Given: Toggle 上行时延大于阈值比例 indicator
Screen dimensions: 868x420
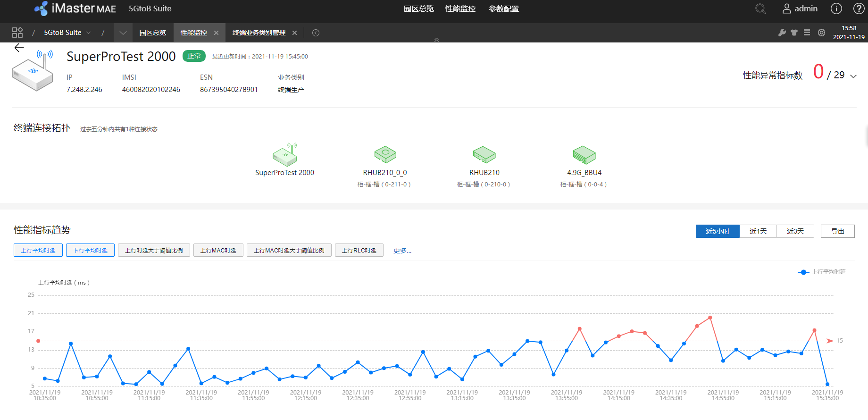Looking at the screenshot, I should [x=154, y=250].
